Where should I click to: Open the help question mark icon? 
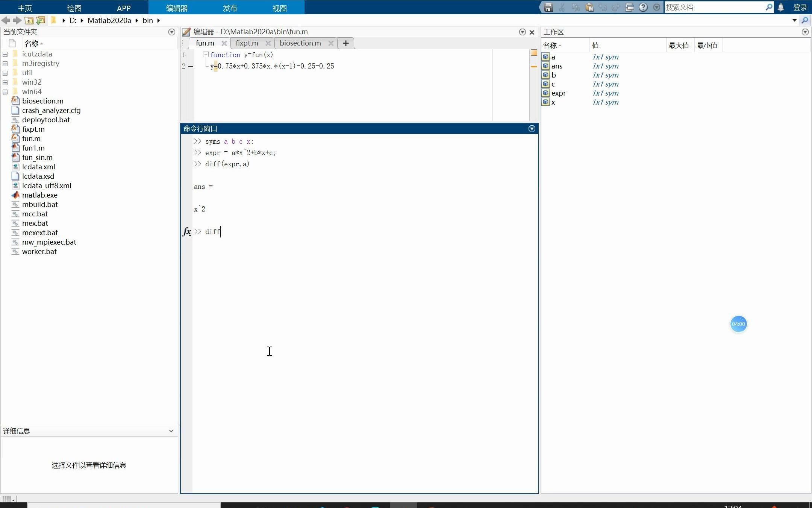click(643, 7)
